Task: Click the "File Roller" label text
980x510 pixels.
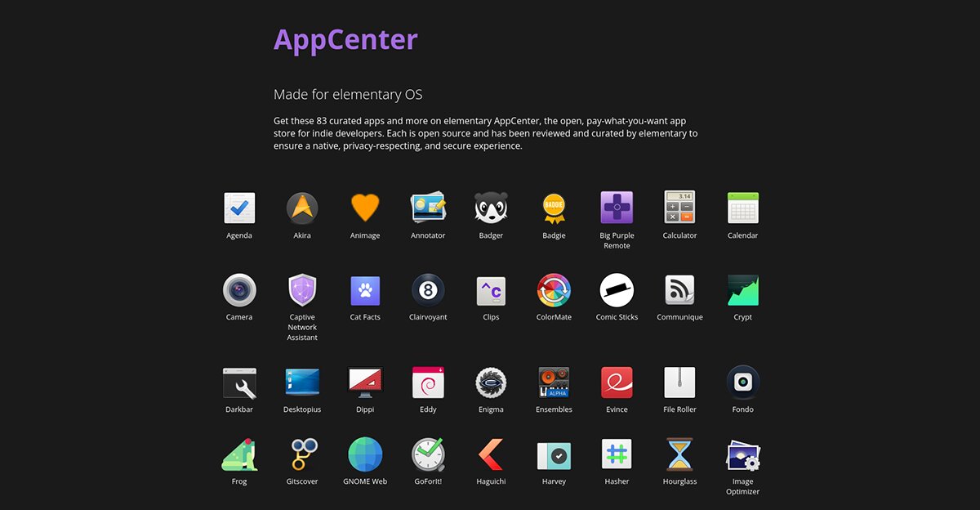Action: click(x=679, y=409)
